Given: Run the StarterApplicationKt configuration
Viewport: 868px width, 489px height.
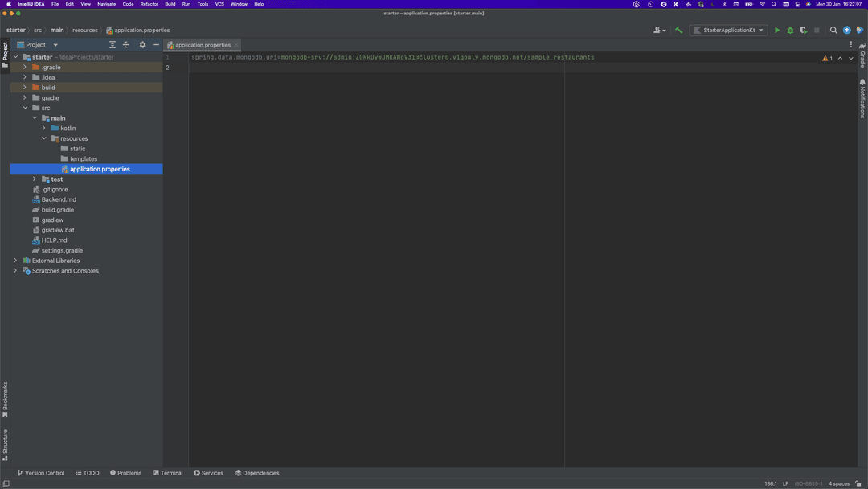Looking at the screenshot, I should (x=776, y=30).
